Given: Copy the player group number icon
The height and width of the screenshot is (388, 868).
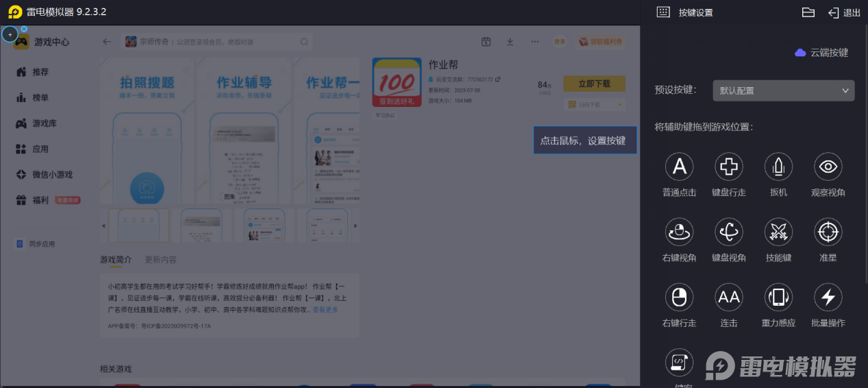Looking at the screenshot, I should (498, 80).
